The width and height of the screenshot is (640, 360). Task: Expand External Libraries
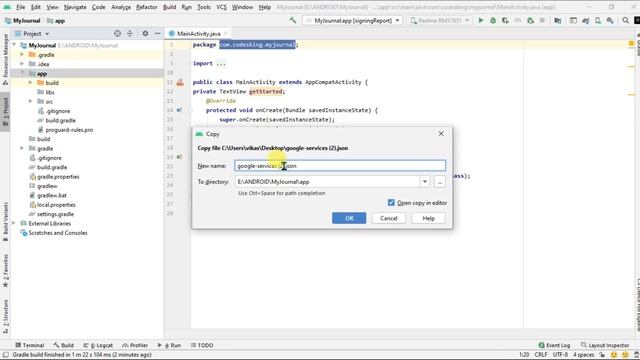[x=14, y=223]
